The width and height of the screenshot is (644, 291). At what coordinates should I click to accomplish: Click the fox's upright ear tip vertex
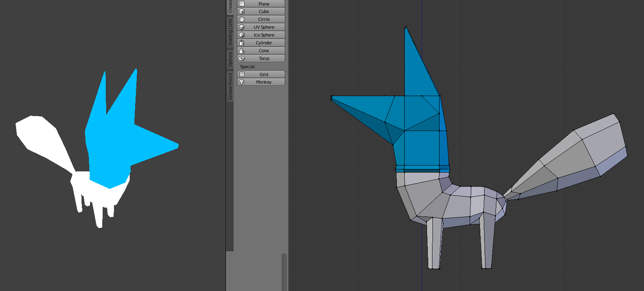click(405, 27)
